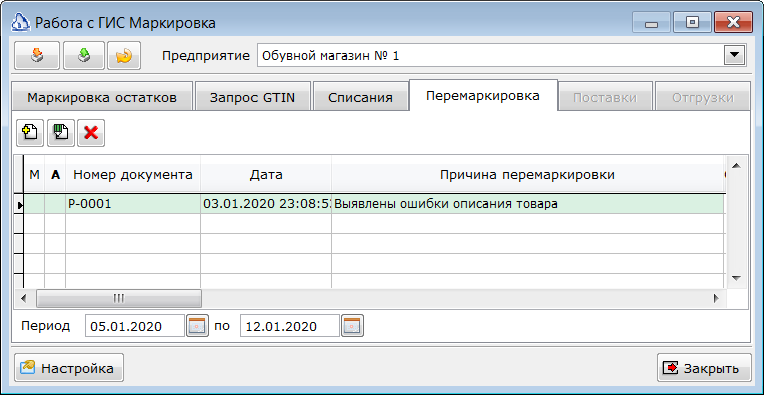The height and width of the screenshot is (395, 764).
Task: Switch to the Маркировка остатков tab
Action: click(102, 97)
